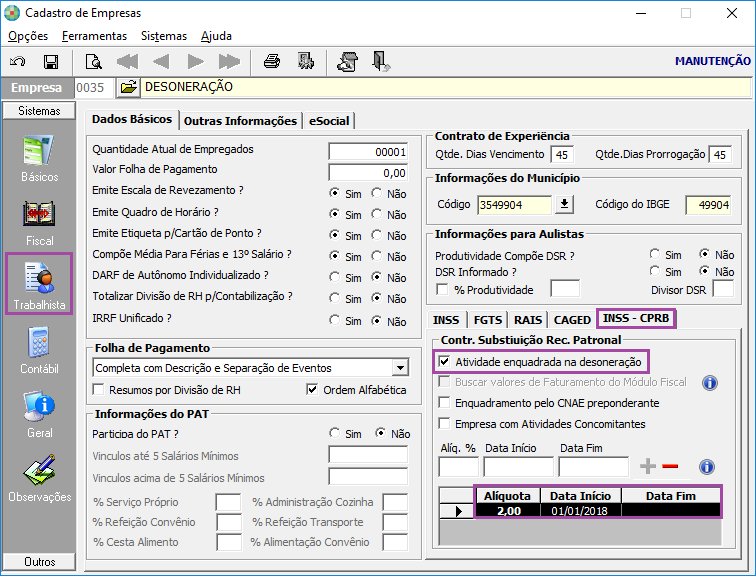This screenshot has width=756, height=576.
Task: Open the CAGED tab
Action: pyautogui.click(x=572, y=320)
